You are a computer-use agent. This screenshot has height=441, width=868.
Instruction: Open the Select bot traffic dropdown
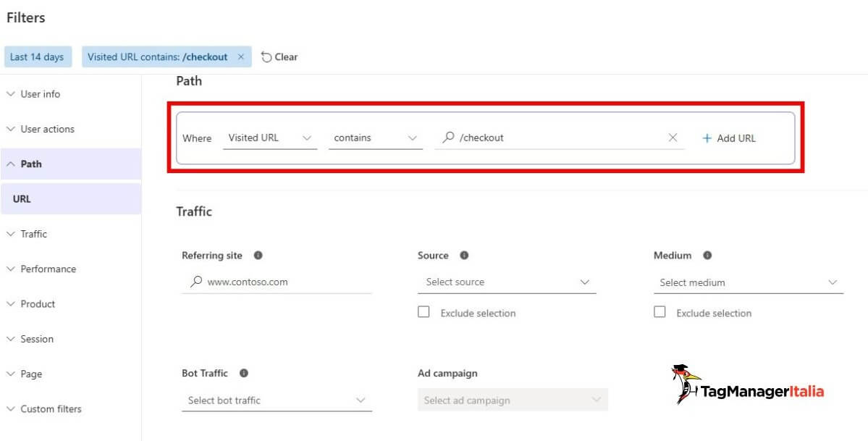point(361,400)
